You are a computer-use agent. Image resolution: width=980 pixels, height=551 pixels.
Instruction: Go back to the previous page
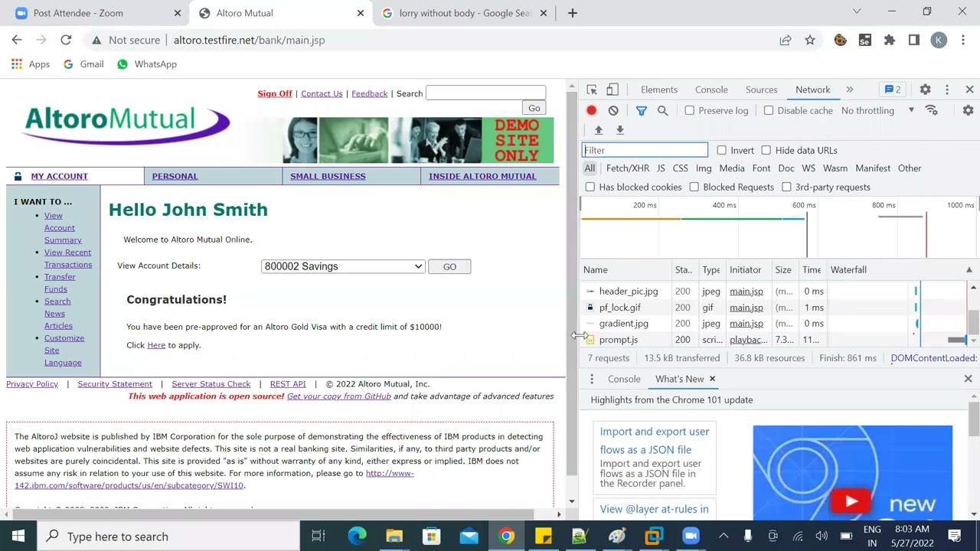pos(17,40)
